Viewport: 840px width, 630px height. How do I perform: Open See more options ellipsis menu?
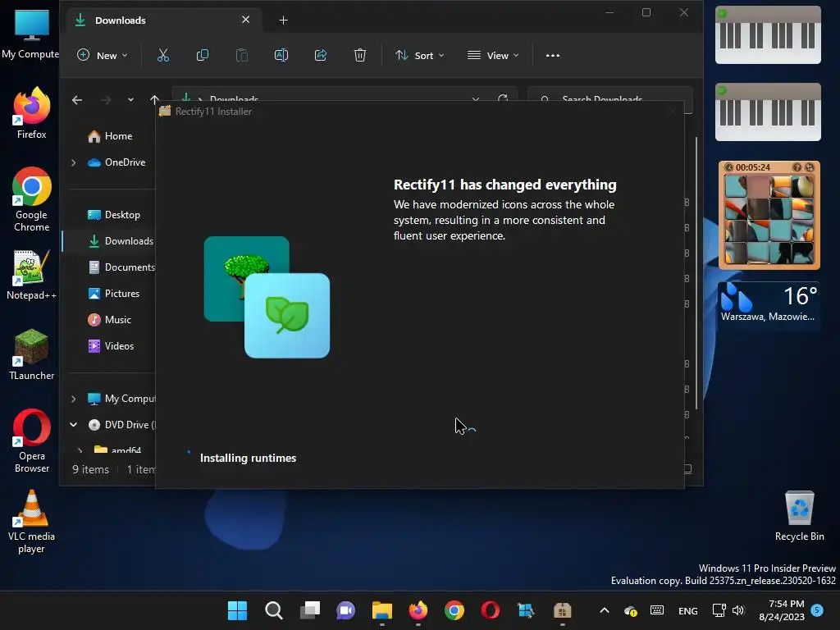(552, 55)
